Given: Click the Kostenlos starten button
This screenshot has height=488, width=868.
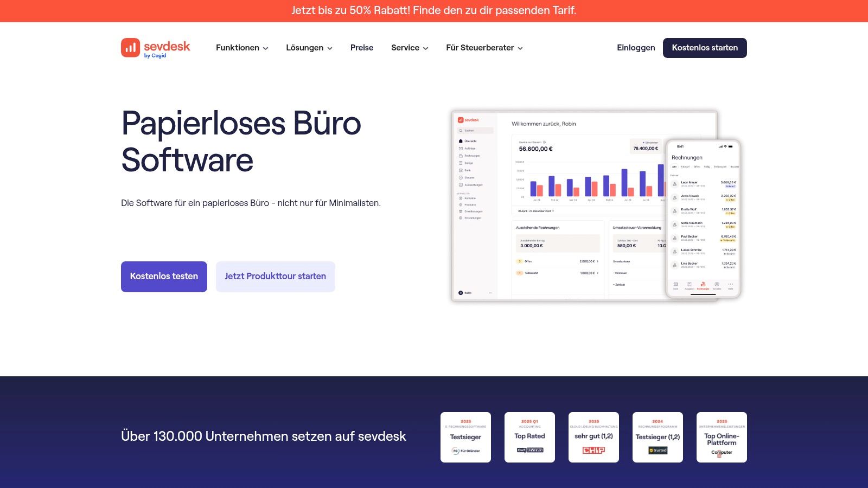Looking at the screenshot, I should pos(705,48).
